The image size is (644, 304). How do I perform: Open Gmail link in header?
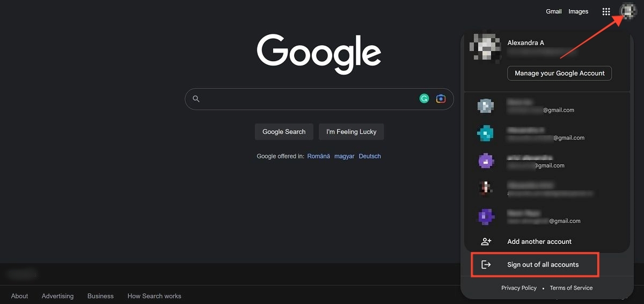coord(554,11)
